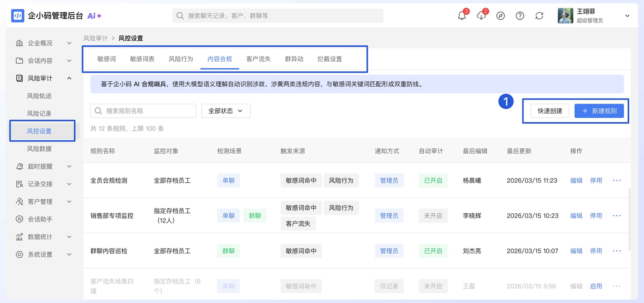Viewport: 644px width, 303px height.
Task: Select the 内容合规 tab
Action: pos(220,59)
